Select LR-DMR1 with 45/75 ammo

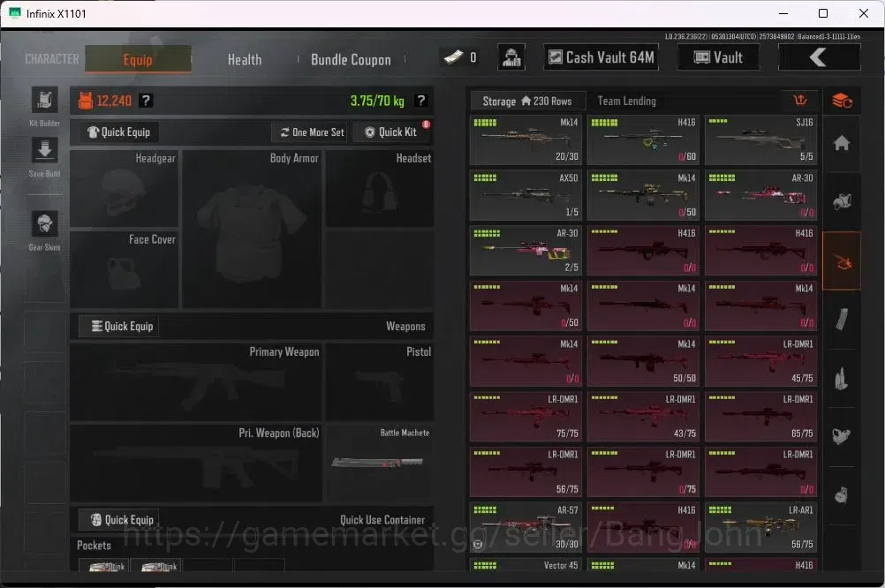(x=760, y=361)
